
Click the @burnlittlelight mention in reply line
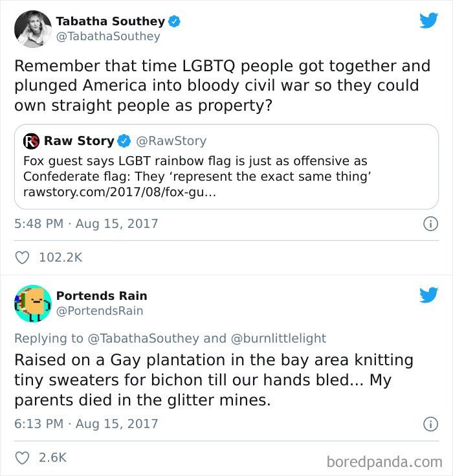point(278,339)
